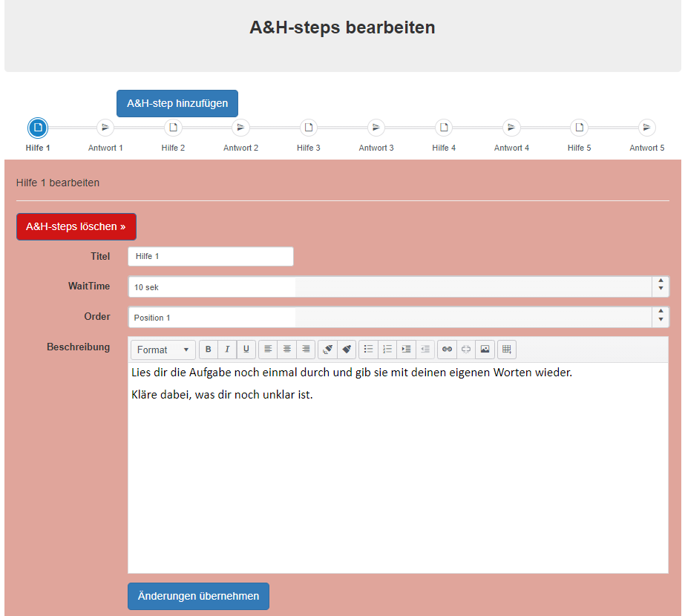
Task: Right-align the description text
Action: (306, 350)
